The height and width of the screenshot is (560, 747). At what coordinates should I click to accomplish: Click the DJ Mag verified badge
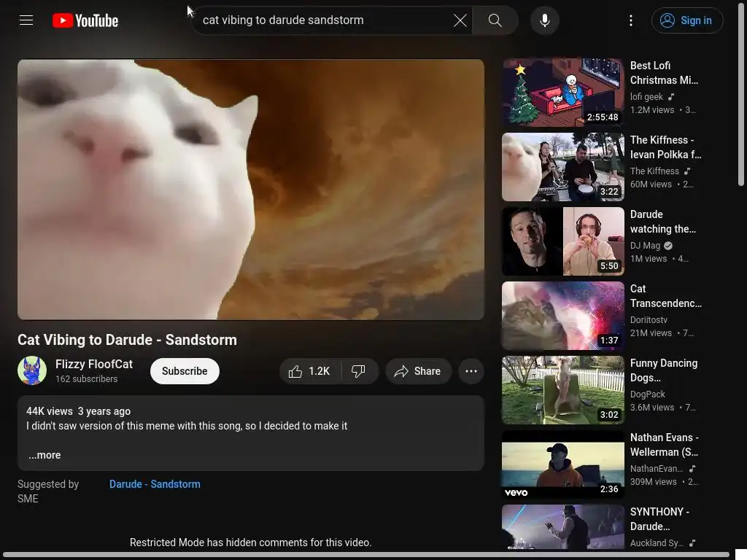point(668,246)
